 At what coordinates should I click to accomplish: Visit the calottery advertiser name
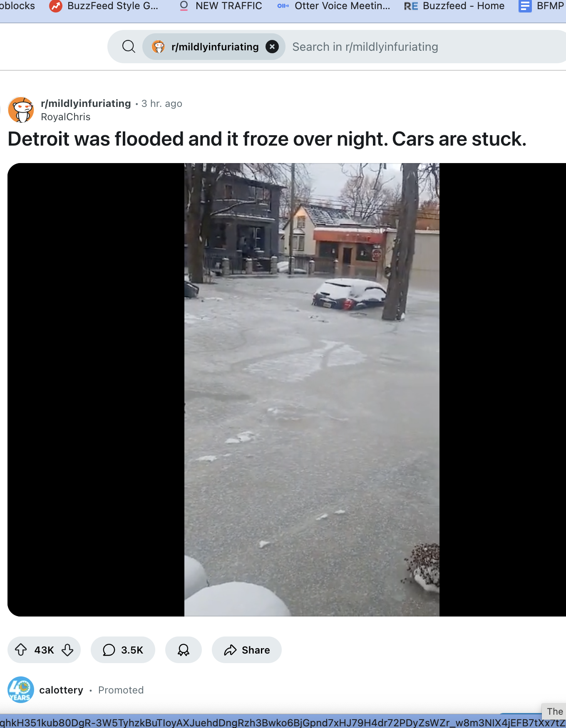pos(61,690)
